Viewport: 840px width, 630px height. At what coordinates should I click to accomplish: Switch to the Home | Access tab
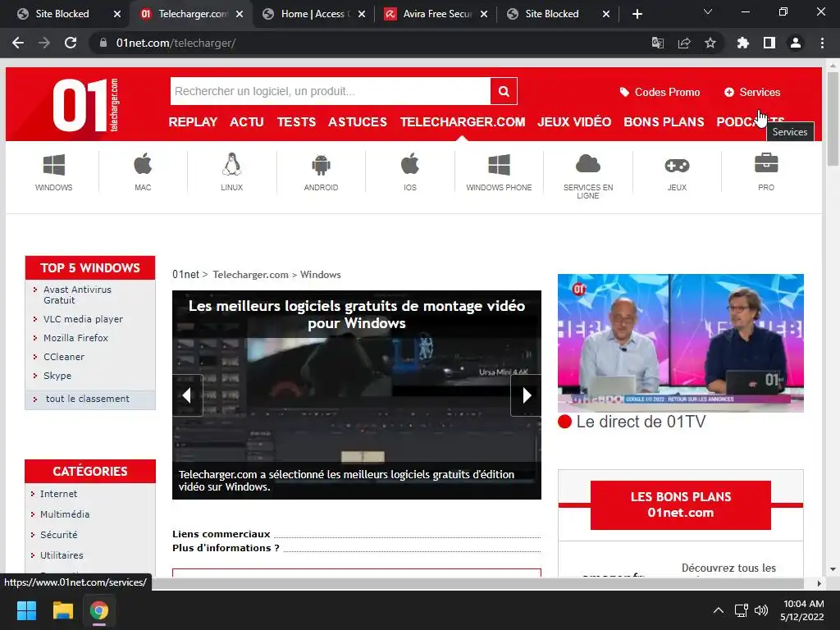[313, 14]
